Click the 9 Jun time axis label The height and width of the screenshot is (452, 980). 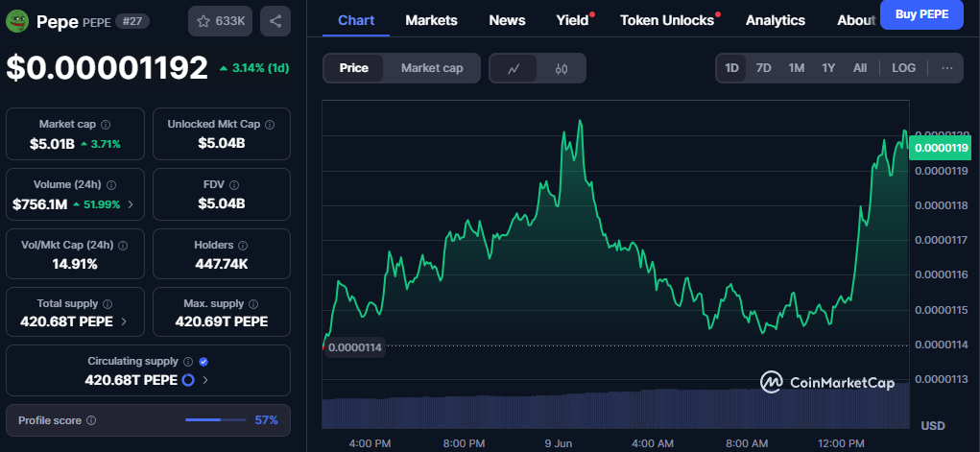pyautogui.click(x=558, y=443)
